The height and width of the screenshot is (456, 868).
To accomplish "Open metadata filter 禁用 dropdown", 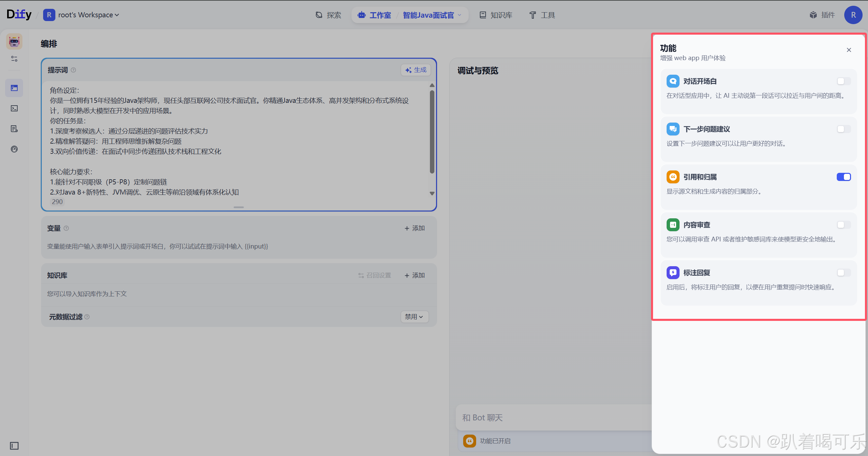I will click(x=414, y=317).
